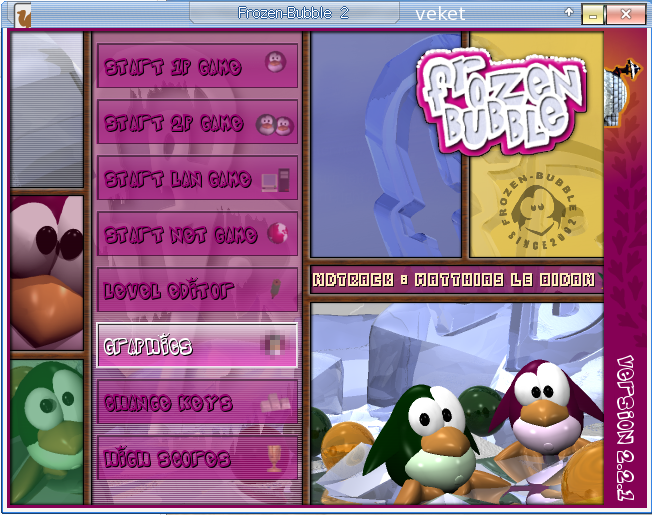Click the Frozen Bubble logo

click(x=502, y=100)
